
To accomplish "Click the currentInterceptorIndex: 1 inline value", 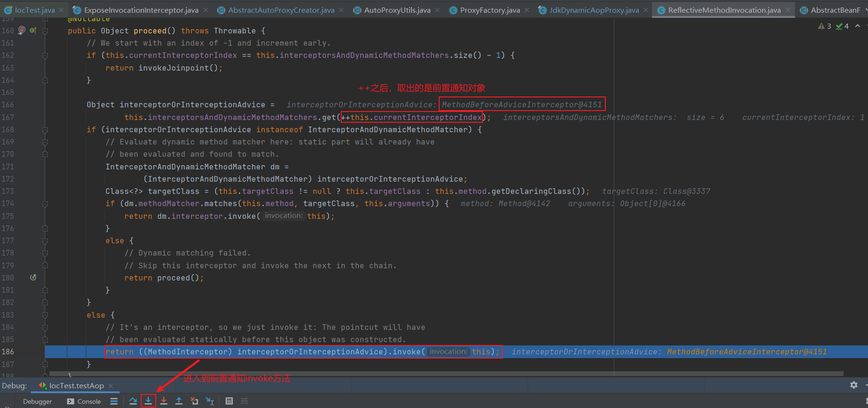I will click(803, 117).
